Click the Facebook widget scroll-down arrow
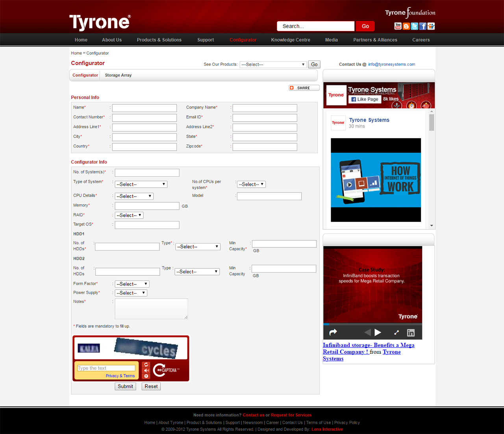The image size is (504, 434). (x=432, y=226)
